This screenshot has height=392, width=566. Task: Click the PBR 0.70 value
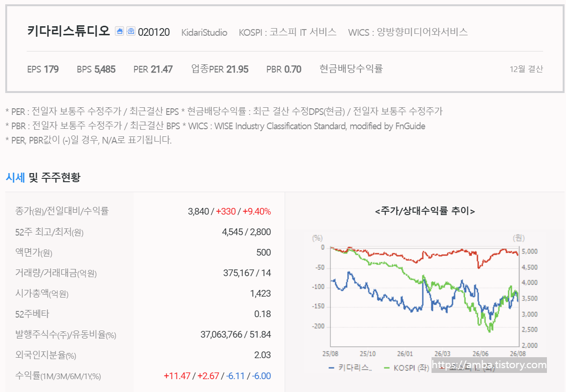tap(284, 69)
